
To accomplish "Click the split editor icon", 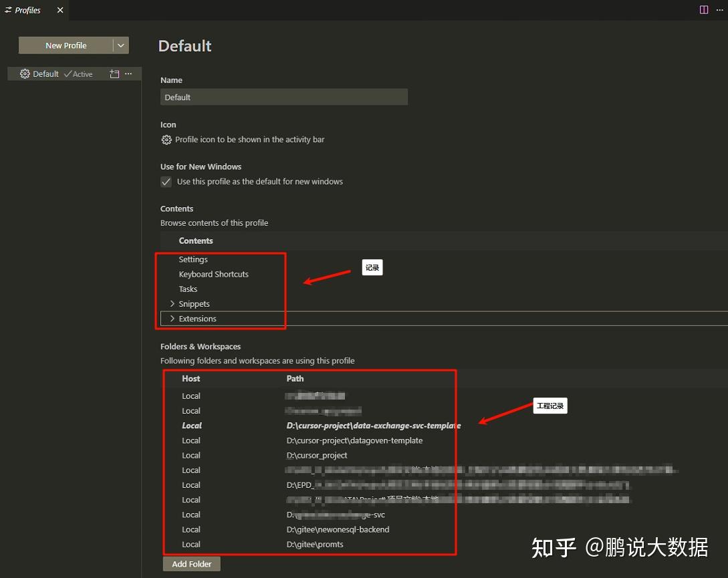I will click(704, 10).
